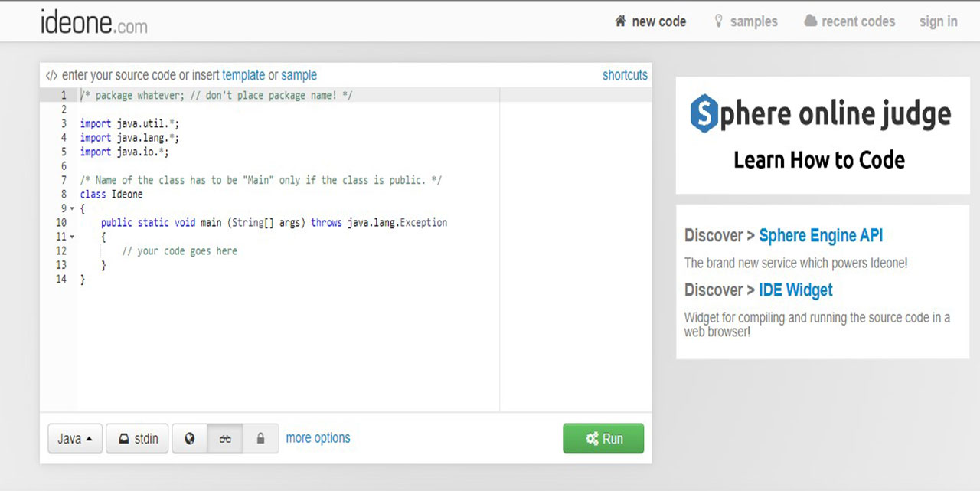Click the 'class Ideone' line
Image resolution: width=980 pixels, height=491 pixels.
(111, 195)
